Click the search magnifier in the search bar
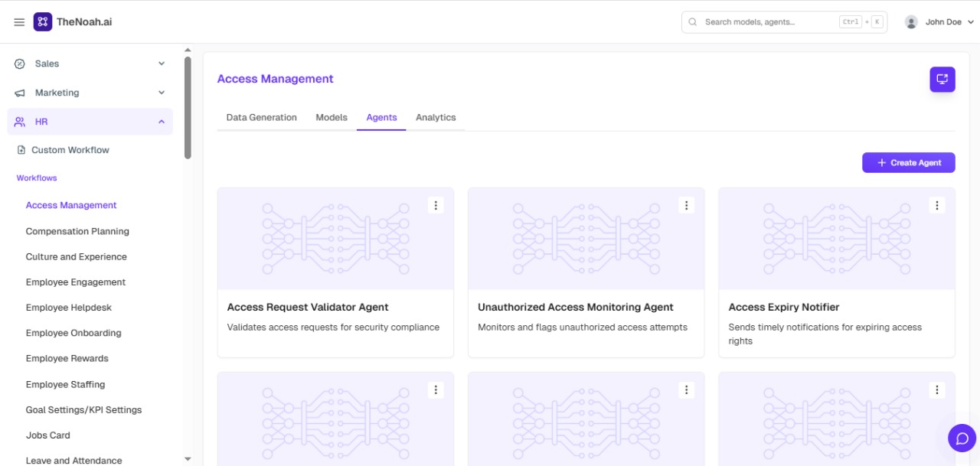 [693, 21]
